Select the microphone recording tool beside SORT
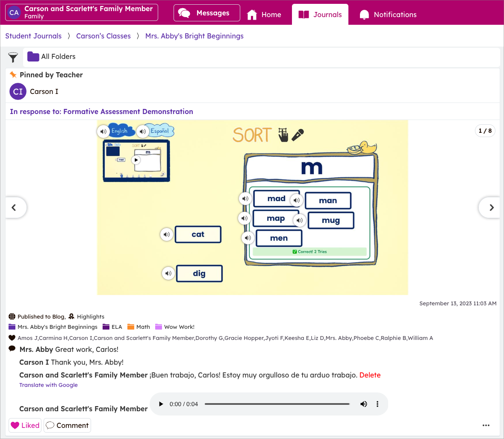504x439 pixels. click(x=298, y=134)
